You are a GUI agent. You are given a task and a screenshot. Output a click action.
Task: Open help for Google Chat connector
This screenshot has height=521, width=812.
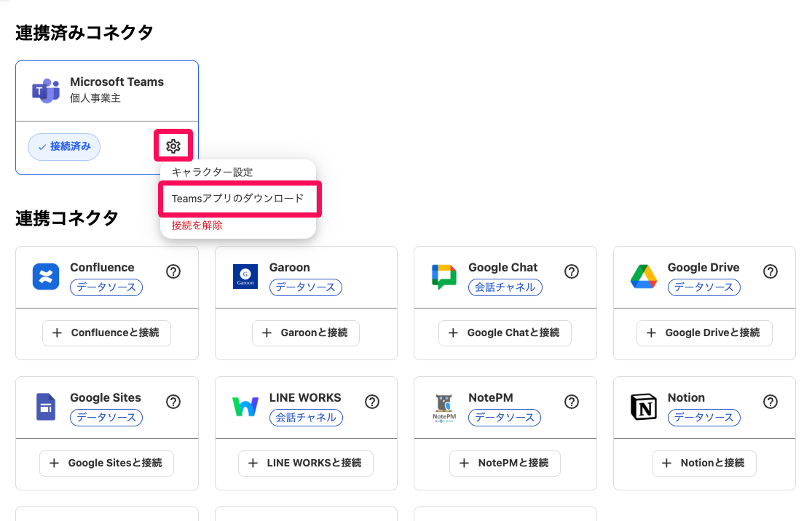pyautogui.click(x=572, y=271)
